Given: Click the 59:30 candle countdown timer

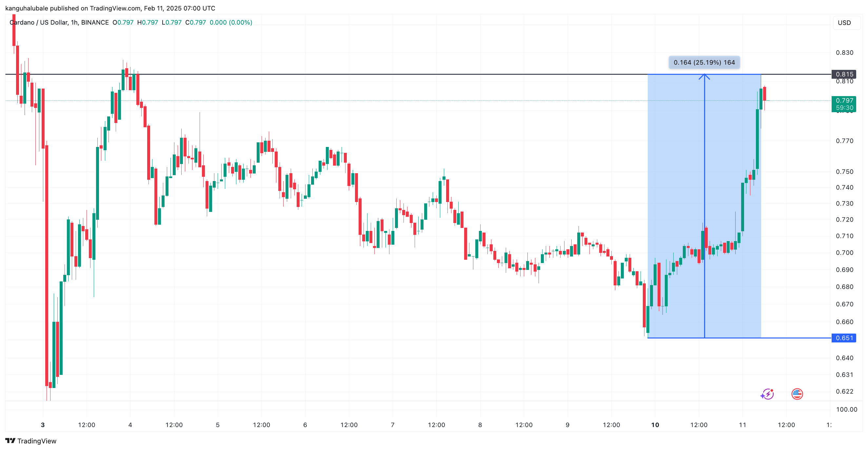Looking at the screenshot, I should click(x=844, y=108).
